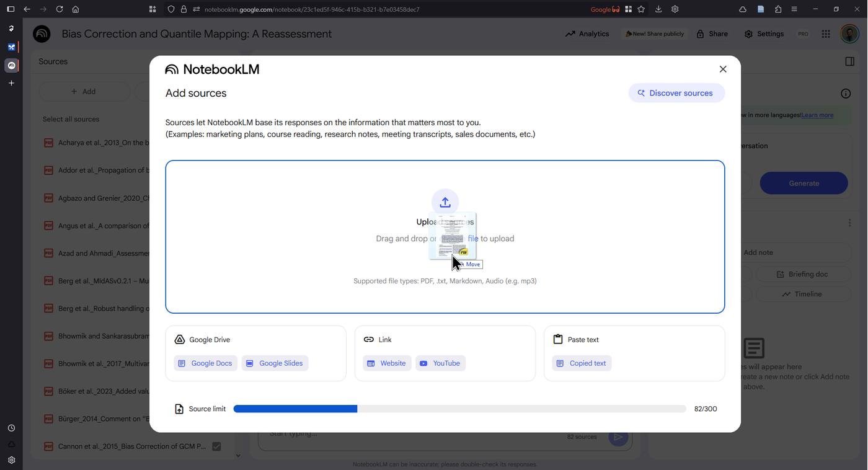Open sidebar history clock icon

coord(11,428)
